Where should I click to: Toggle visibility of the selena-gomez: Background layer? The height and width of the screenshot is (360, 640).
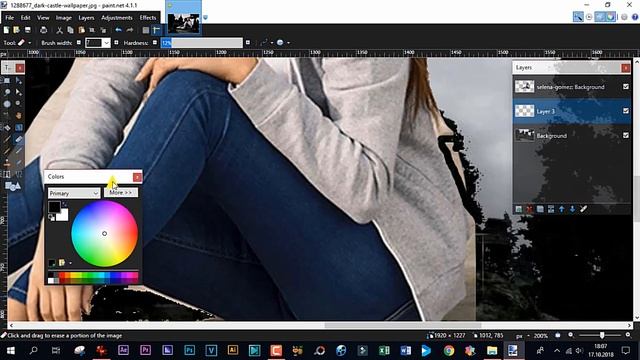point(626,87)
